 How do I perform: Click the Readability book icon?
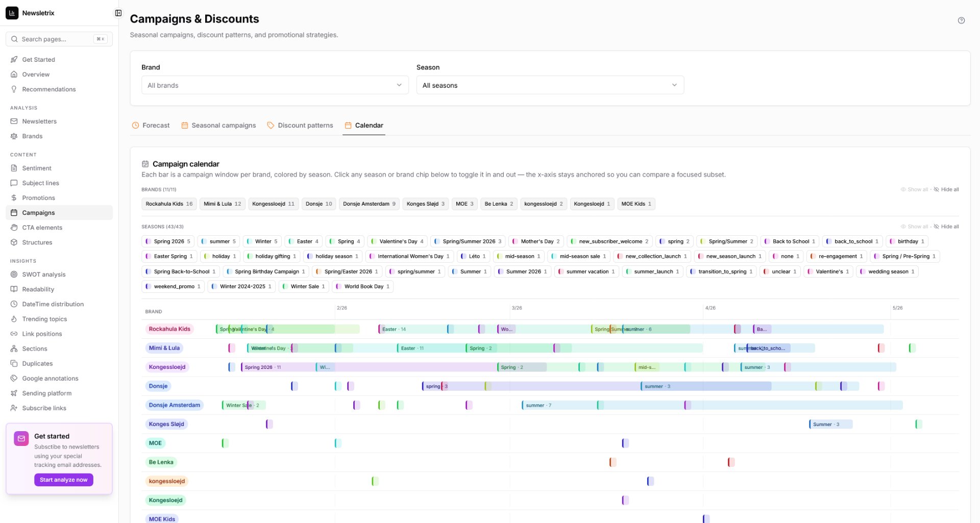coord(14,289)
